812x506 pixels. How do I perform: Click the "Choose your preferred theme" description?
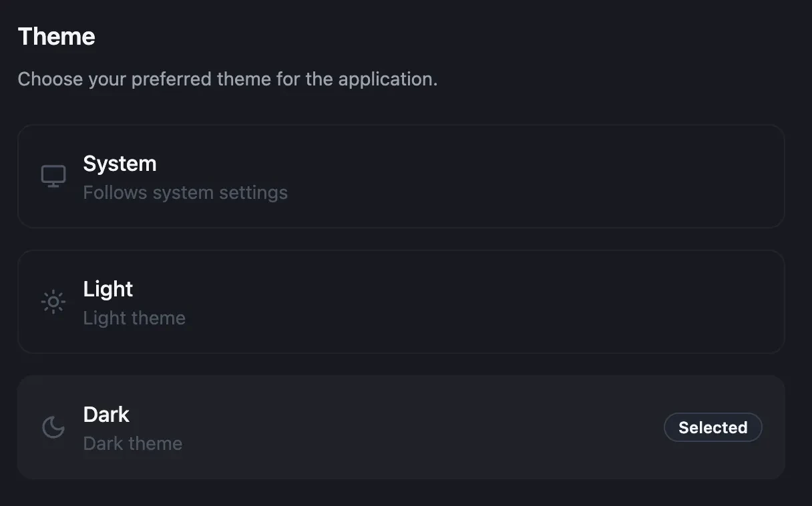(x=227, y=79)
